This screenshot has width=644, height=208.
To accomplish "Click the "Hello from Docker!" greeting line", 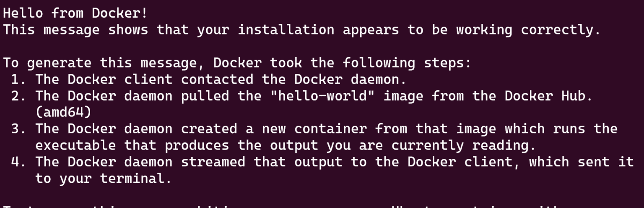I will pos(75,13).
